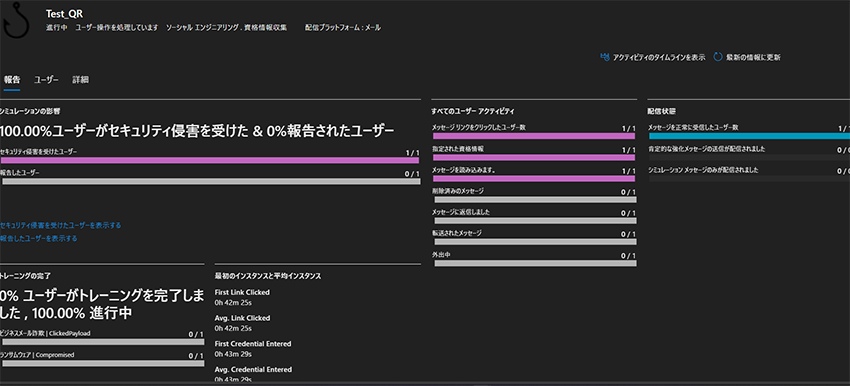Click the Test_QR simulation title
Image resolution: width=850 pixels, height=386 pixels.
65,14
